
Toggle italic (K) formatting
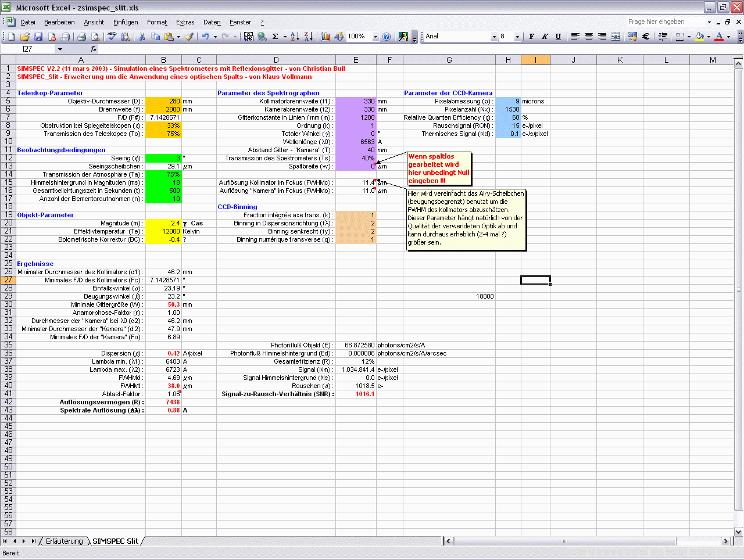pyautogui.click(x=545, y=37)
